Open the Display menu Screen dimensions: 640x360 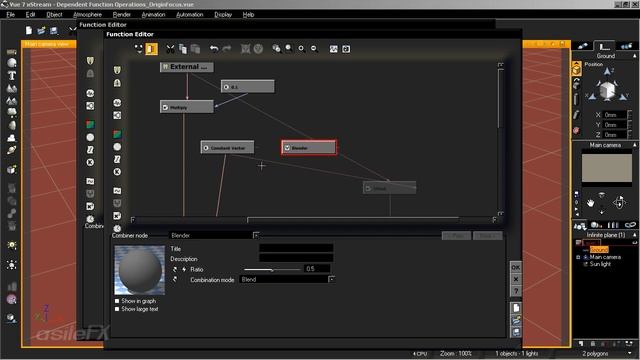point(223,14)
